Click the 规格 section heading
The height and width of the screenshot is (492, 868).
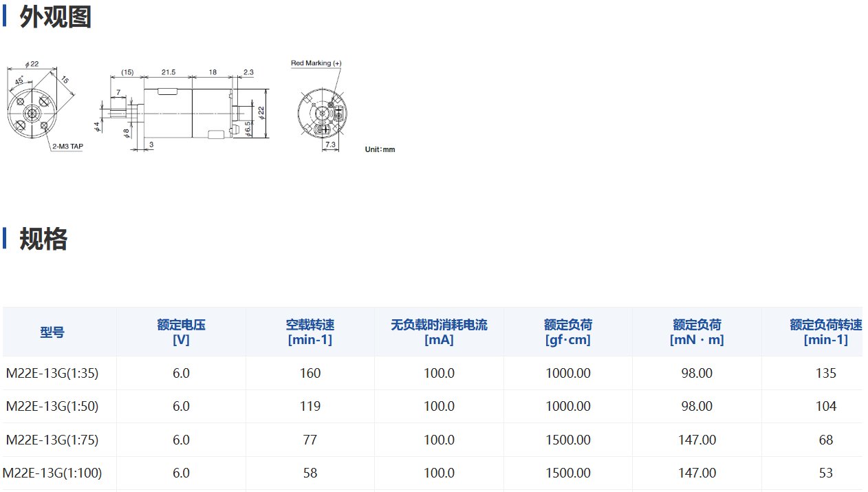point(43,239)
